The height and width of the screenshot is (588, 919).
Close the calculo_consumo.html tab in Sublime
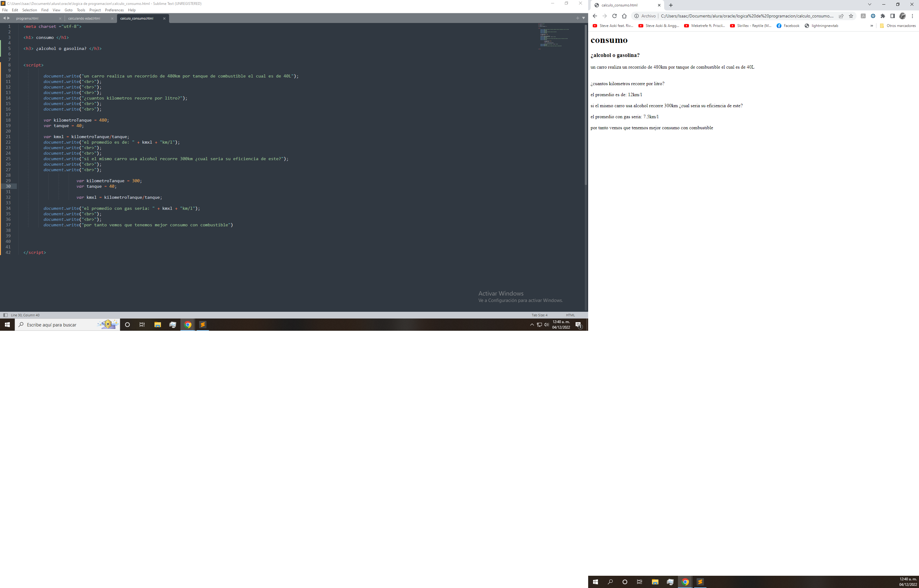164,18
